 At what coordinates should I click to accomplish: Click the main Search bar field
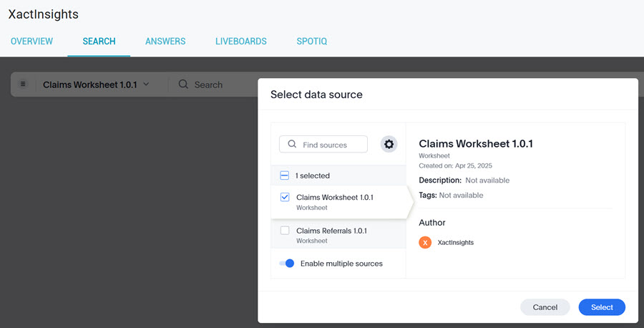coord(215,85)
